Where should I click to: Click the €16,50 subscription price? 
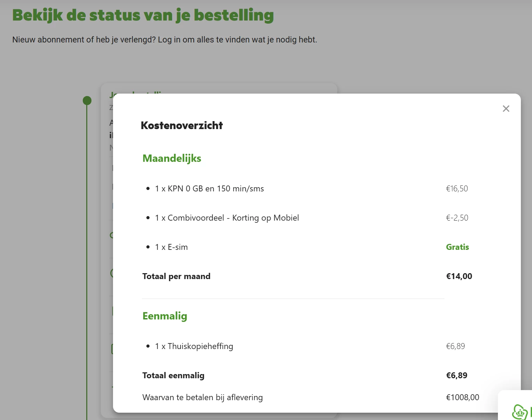coord(457,189)
